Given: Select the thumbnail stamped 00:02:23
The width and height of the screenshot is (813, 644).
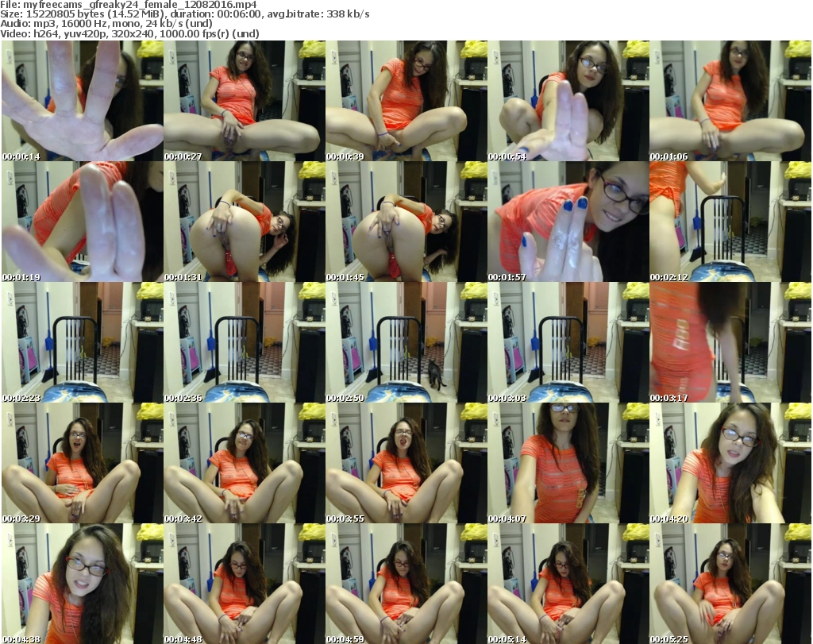Looking at the screenshot, I should pos(83,342).
